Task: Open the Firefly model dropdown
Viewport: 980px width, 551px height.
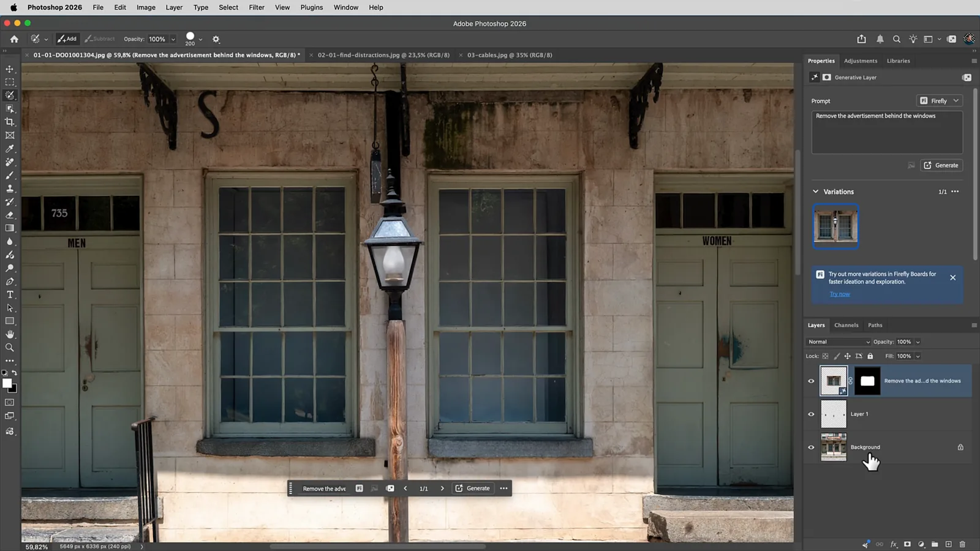Action: point(939,100)
